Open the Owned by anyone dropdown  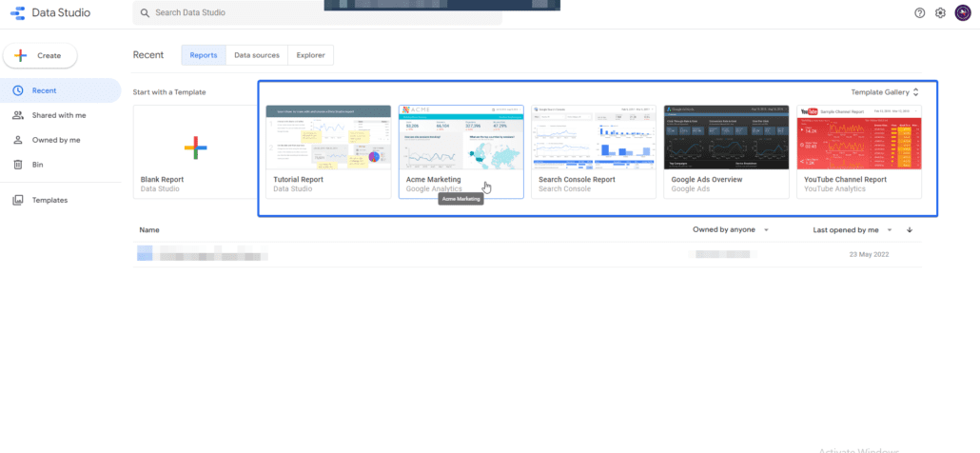pyautogui.click(x=731, y=230)
